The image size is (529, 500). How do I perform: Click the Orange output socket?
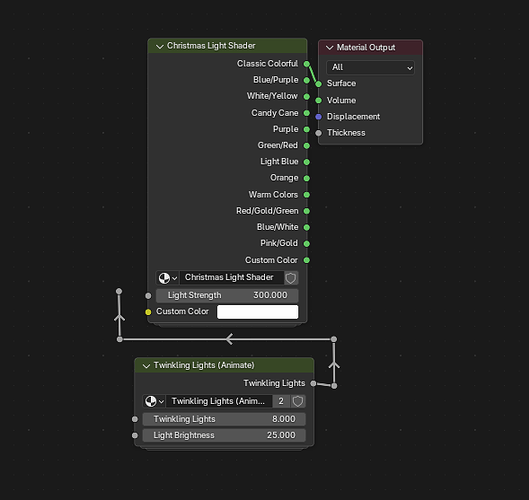click(307, 178)
